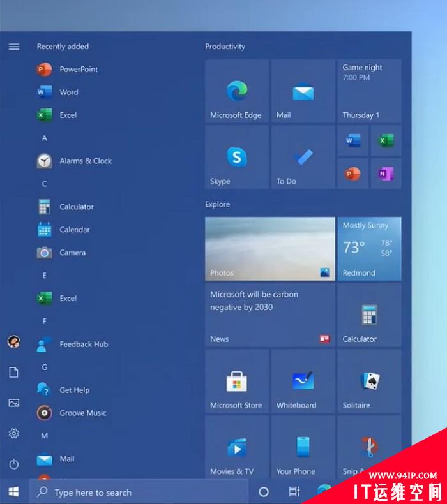
Task: Open the Power options button
Action: tap(14, 464)
